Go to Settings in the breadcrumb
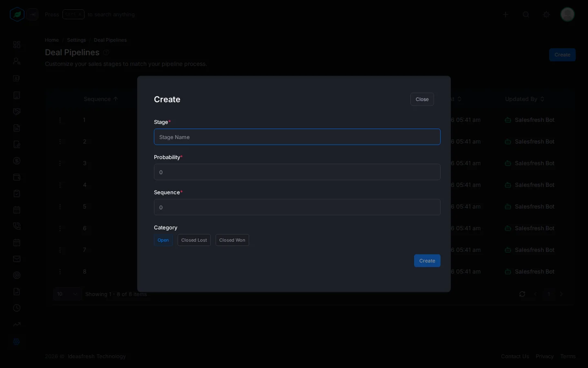 tap(76, 40)
